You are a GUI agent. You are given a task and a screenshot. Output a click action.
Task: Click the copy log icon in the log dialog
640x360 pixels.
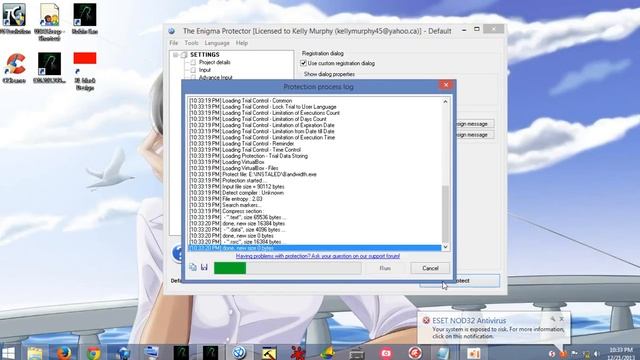[x=193, y=268]
